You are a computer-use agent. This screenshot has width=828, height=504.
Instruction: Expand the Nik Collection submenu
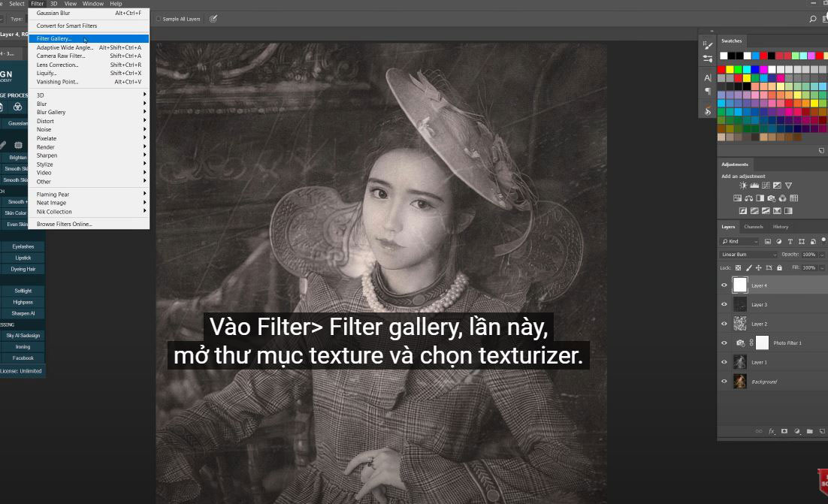[x=89, y=212]
